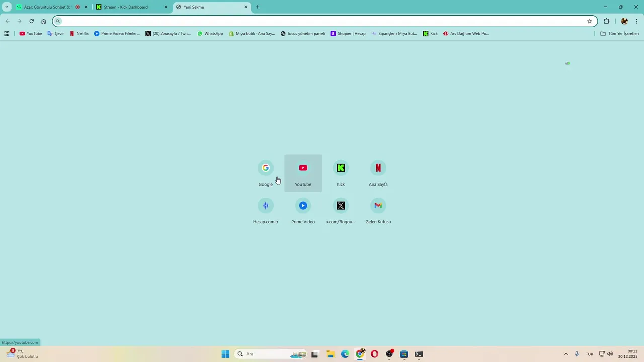644x362 pixels.
Task: Open File Explorer from the taskbar
Action: coord(330,354)
